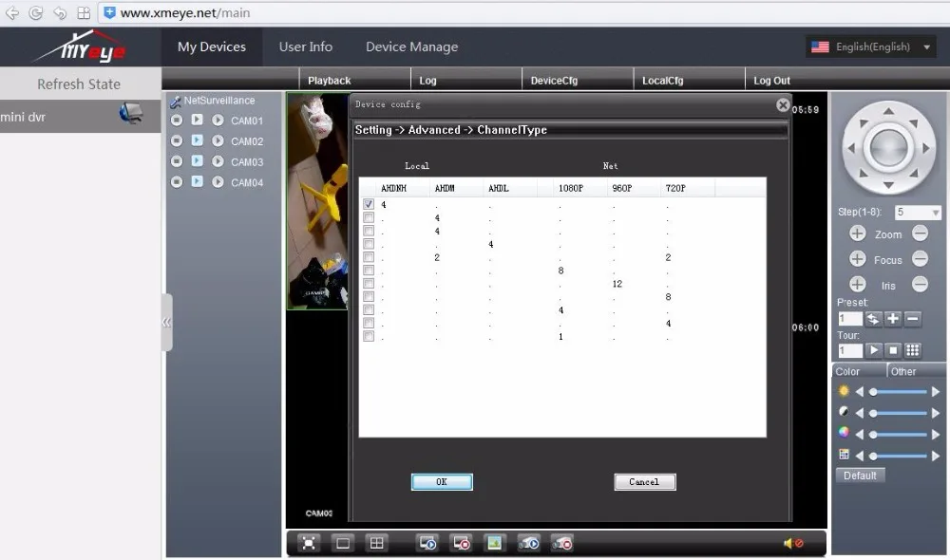The width and height of the screenshot is (950, 560).
Task: Click the mini dvr device monitor icon
Action: click(131, 113)
